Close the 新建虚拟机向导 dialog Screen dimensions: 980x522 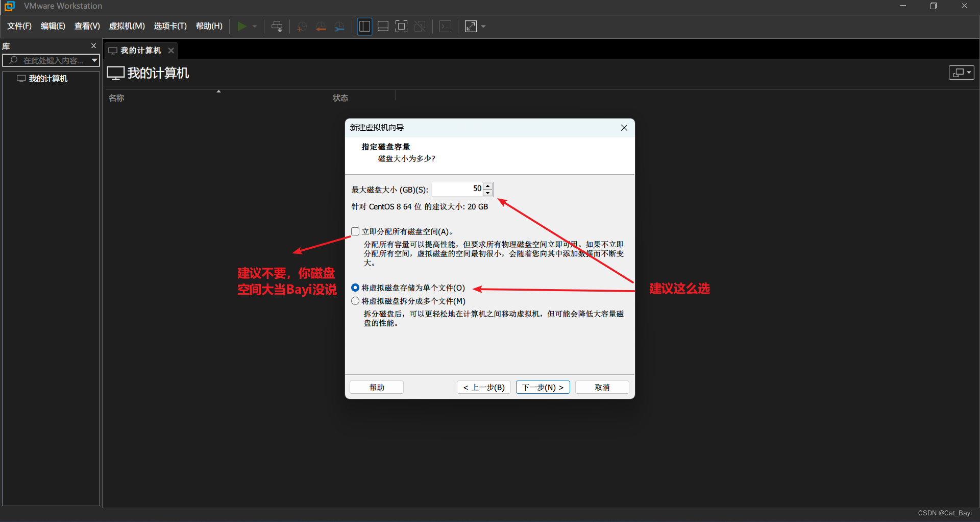[x=624, y=128]
